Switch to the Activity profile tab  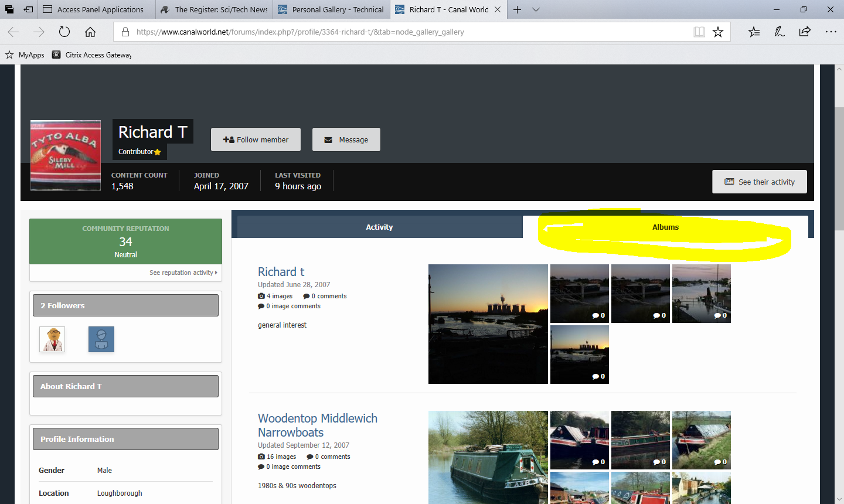coord(379,227)
